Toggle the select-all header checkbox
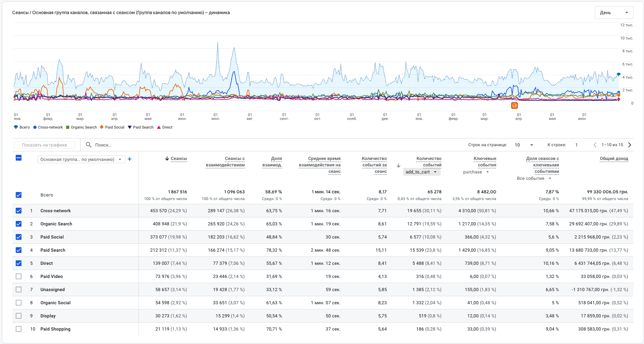Viewport: 644px width, 344px height. pyautogui.click(x=19, y=158)
